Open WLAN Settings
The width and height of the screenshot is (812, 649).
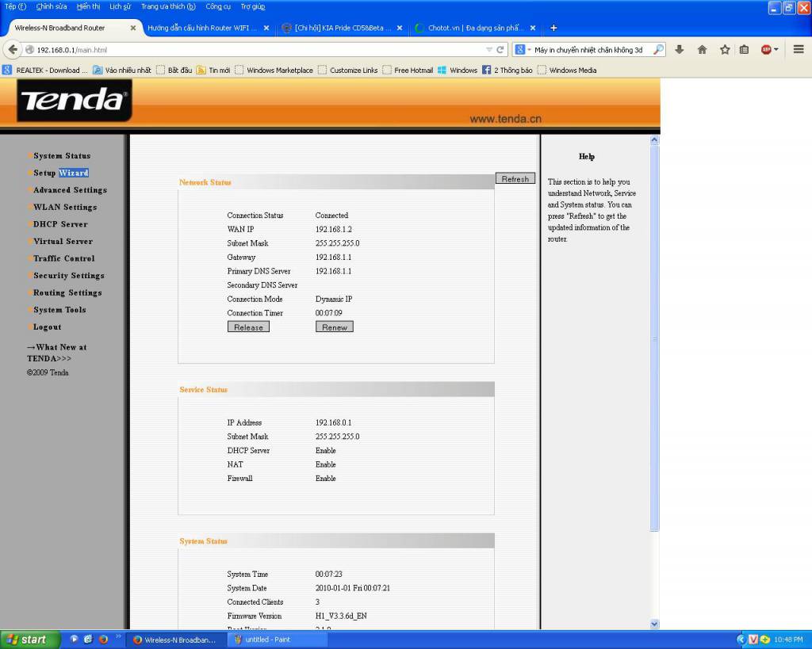pos(65,207)
